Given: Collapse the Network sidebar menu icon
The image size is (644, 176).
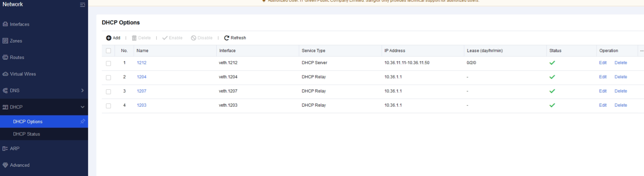Looking at the screenshot, I should (x=83, y=5).
